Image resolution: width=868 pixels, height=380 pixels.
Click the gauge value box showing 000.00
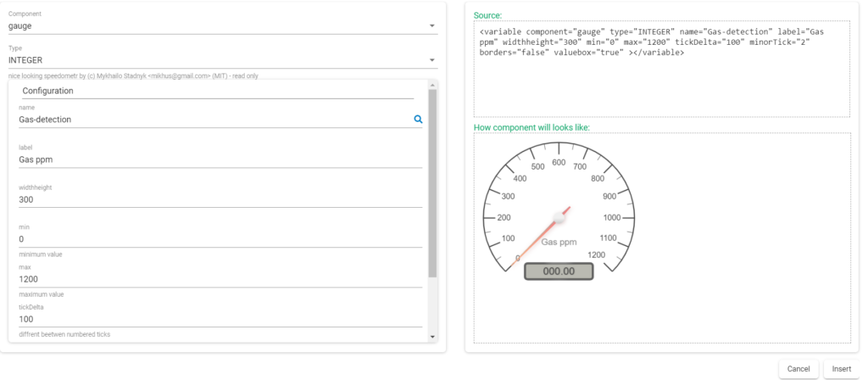559,271
